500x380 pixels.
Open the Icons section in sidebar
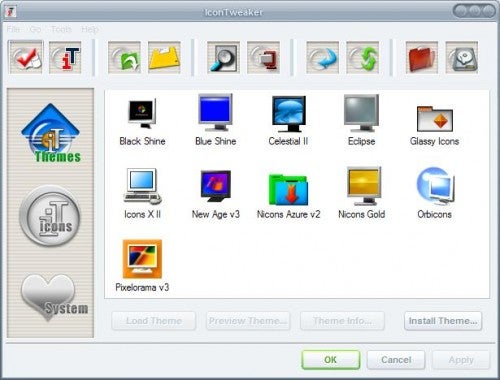coord(50,216)
